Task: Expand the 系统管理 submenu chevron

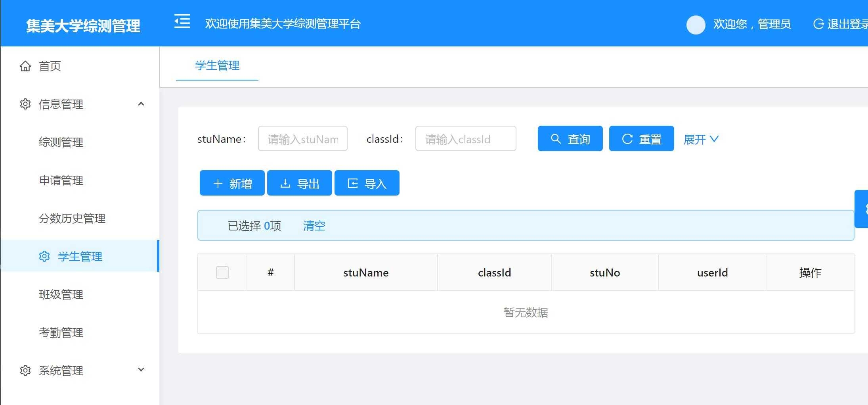Action: coord(141,370)
